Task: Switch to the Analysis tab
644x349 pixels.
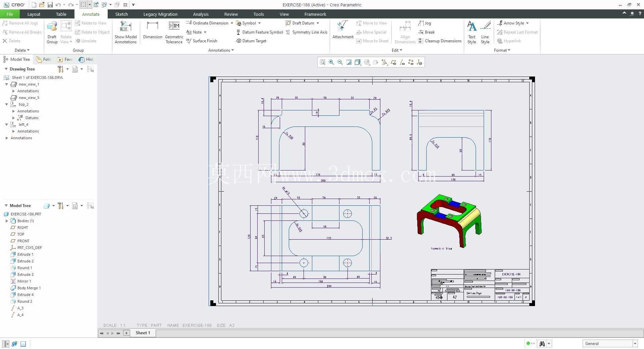Action: [x=201, y=14]
